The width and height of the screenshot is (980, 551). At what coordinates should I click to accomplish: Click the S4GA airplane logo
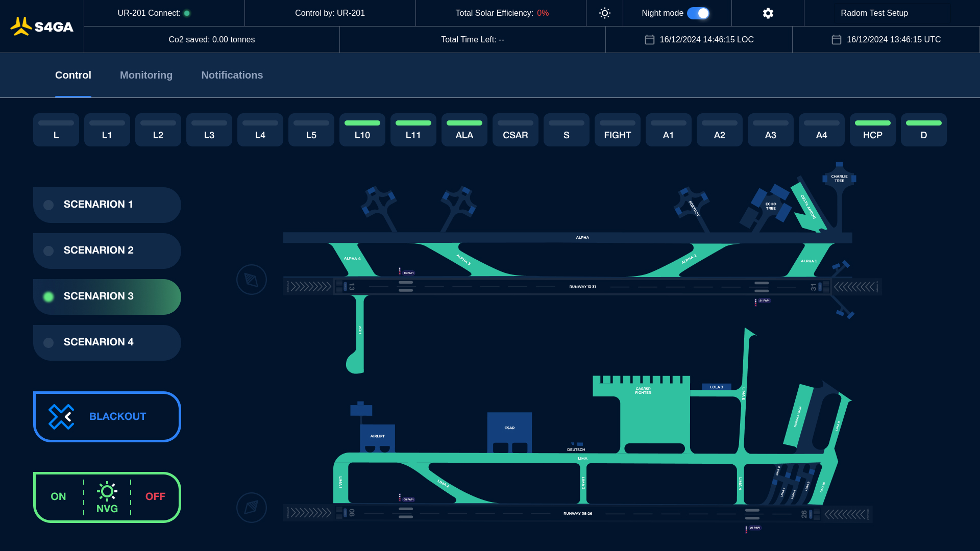[x=42, y=27]
